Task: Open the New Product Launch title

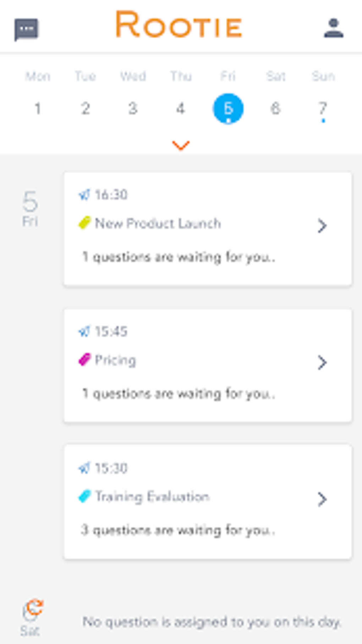Action: pos(158,223)
